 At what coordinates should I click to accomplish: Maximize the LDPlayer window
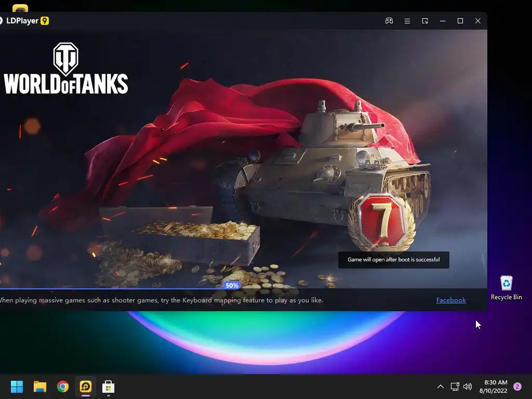(460, 21)
